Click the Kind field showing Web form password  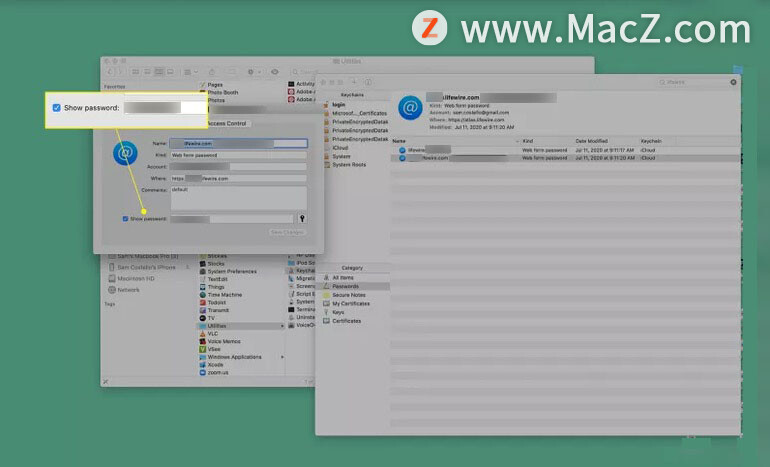pyautogui.click(x=239, y=155)
